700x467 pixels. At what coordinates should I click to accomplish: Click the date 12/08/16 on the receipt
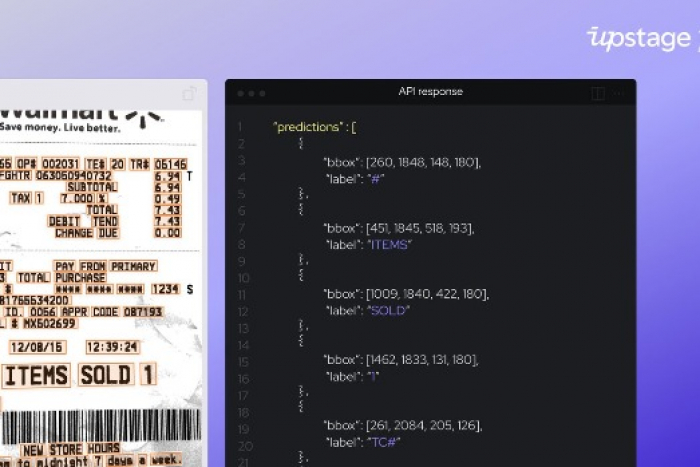[38, 347]
